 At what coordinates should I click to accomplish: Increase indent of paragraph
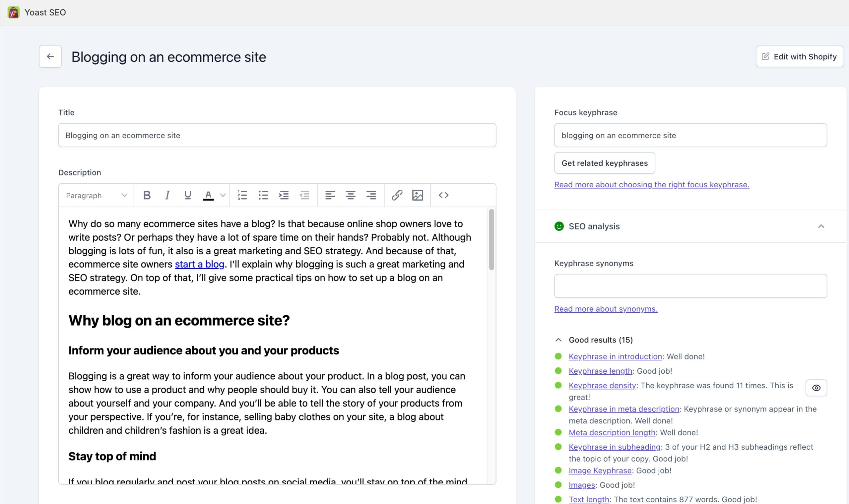(x=284, y=195)
